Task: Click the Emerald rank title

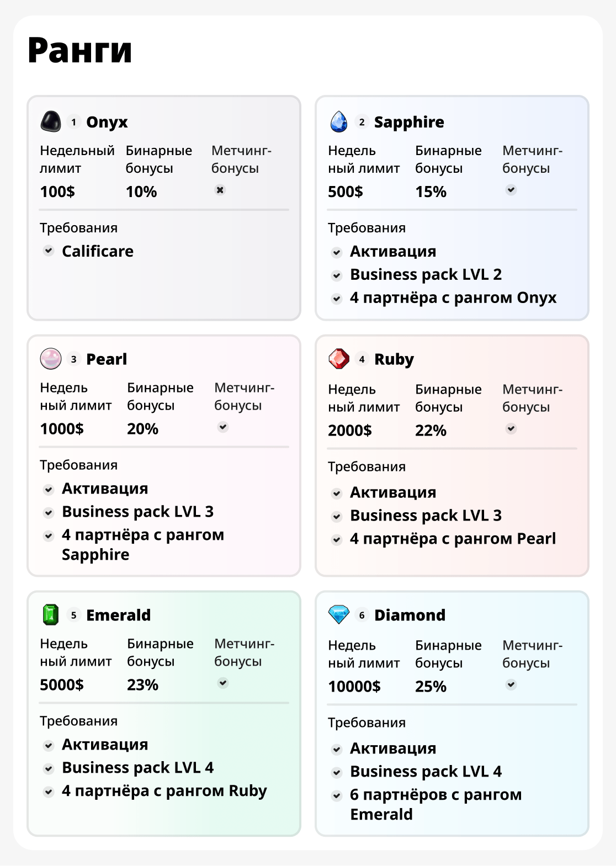Action: point(118,615)
